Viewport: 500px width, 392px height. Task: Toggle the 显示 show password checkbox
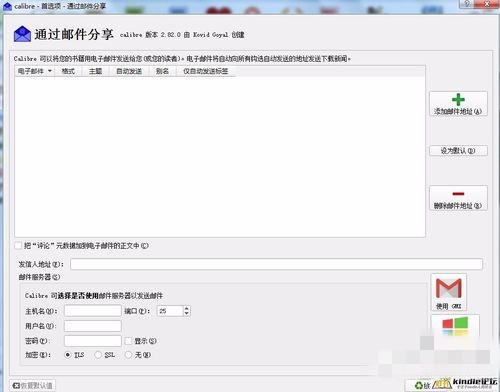pyautogui.click(x=128, y=341)
